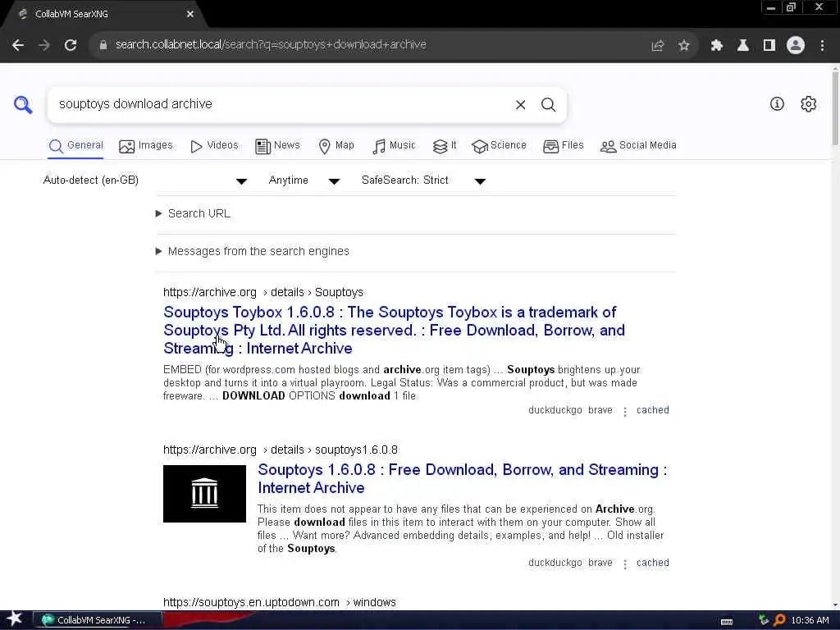Open cached copy of Souptoys Toybox result
The image size is (840, 630).
click(x=652, y=410)
